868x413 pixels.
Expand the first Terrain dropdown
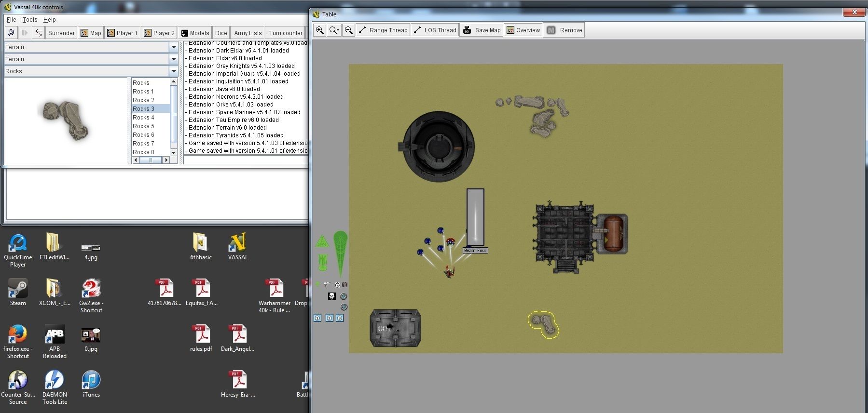click(174, 47)
